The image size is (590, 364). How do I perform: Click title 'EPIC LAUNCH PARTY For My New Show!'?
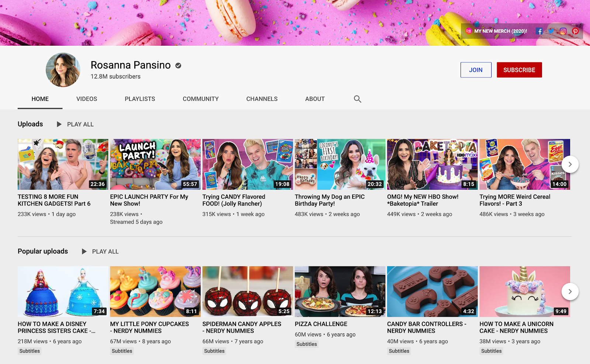149,200
